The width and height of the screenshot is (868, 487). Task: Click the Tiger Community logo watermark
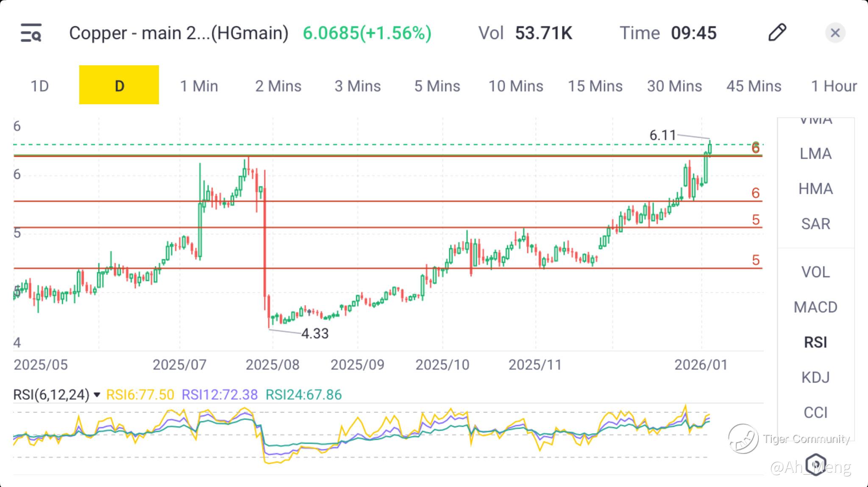pyautogui.click(x=743, y=439)
